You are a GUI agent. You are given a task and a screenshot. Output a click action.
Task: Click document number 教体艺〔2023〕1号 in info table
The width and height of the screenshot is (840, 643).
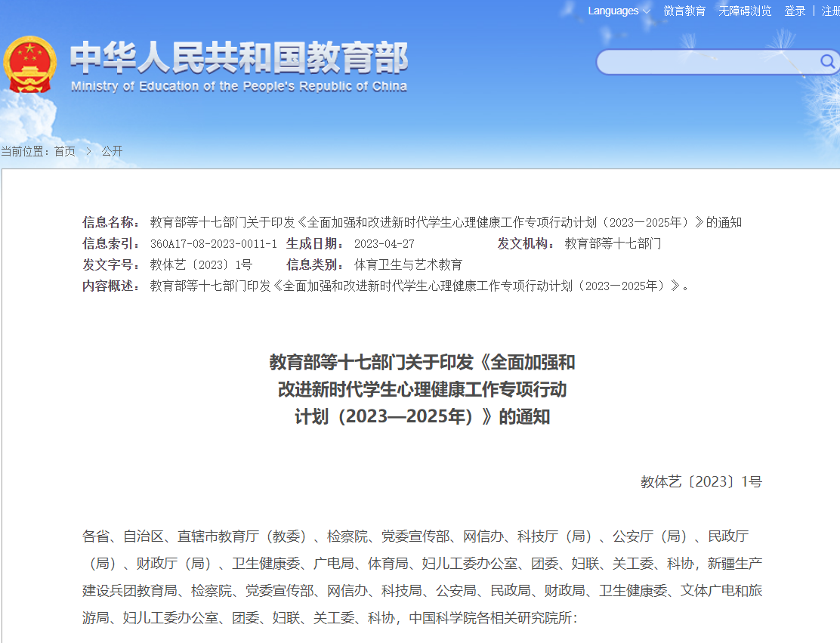pyautogui.click(x=201, y=264)
